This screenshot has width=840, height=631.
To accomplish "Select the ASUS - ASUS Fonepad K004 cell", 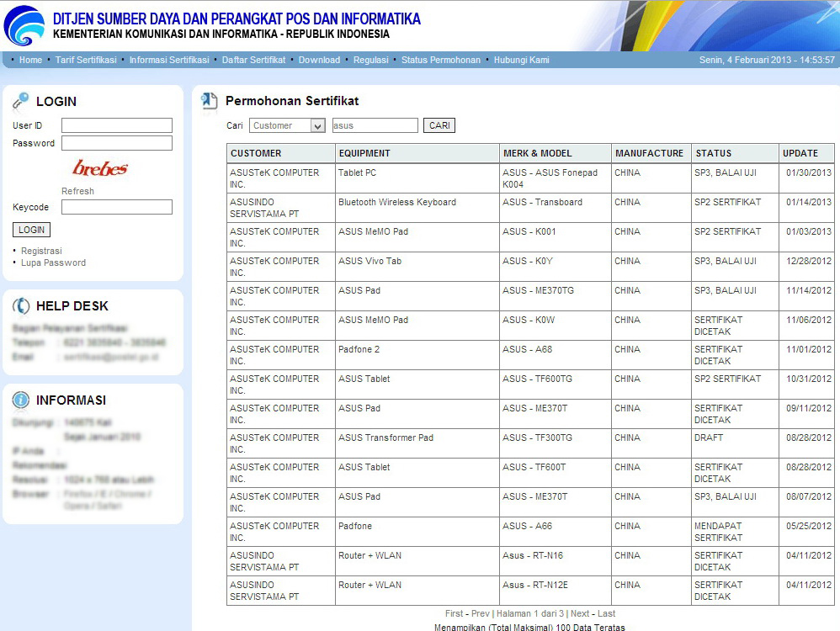I will pyautogui.click(x=555, y=178).
